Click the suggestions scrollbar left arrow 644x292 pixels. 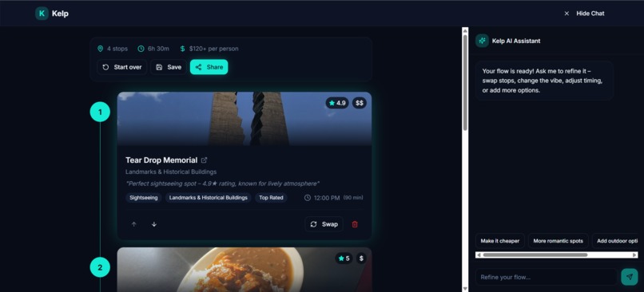pyautogui.click(x=479, y=255)
